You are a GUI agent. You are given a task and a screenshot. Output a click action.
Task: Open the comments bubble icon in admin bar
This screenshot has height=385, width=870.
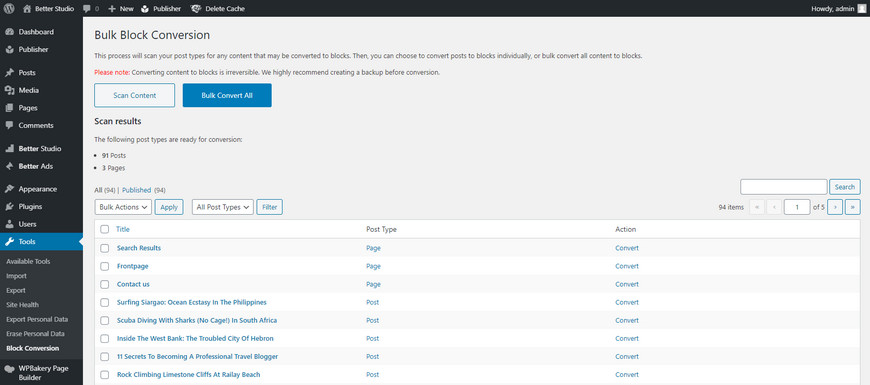87,9
